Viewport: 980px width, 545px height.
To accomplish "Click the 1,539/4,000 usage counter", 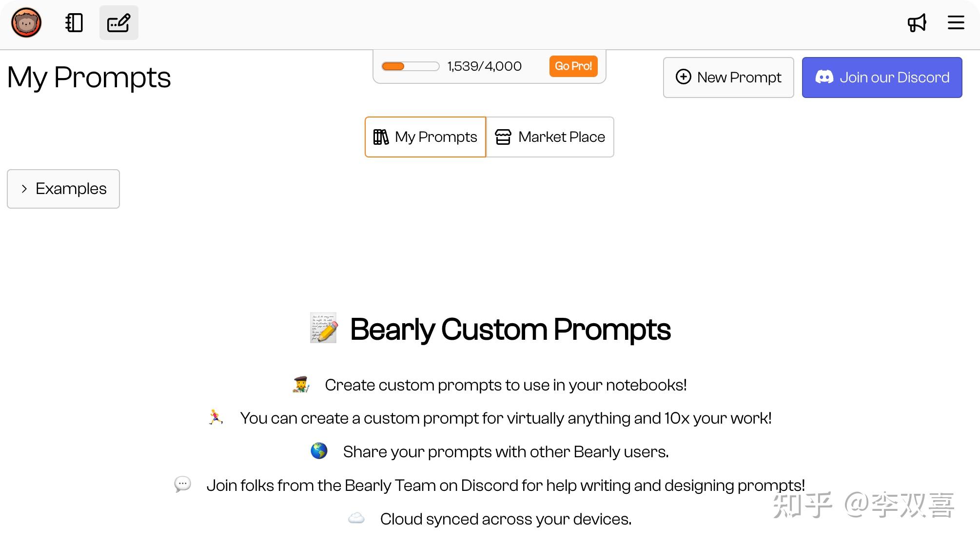I will pyautogui.click(x=484, y=66).
